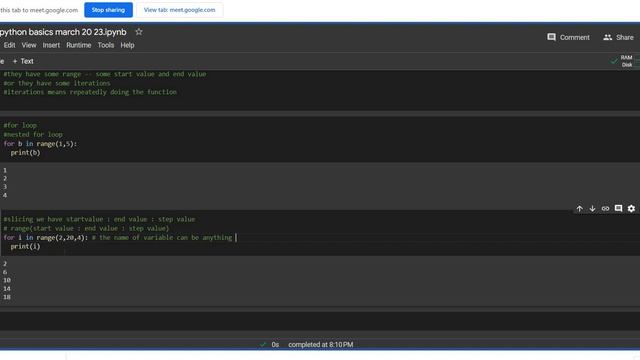Star the python basics notebook

[x=139, y=32]
